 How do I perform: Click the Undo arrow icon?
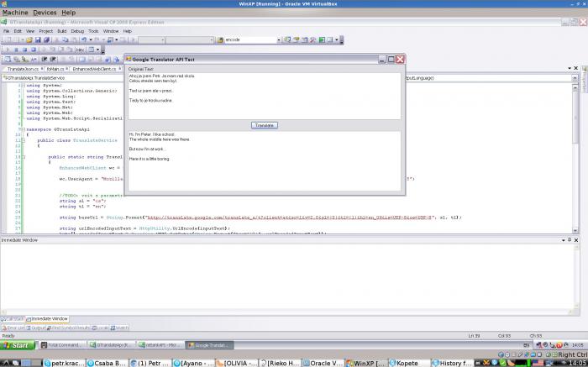pyautogui.click(x=84, y=39)
